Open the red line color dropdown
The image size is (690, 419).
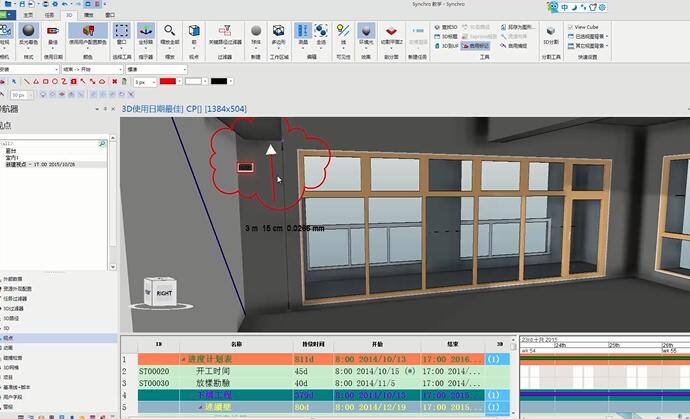pyautogui.click(x=179, y=81)
